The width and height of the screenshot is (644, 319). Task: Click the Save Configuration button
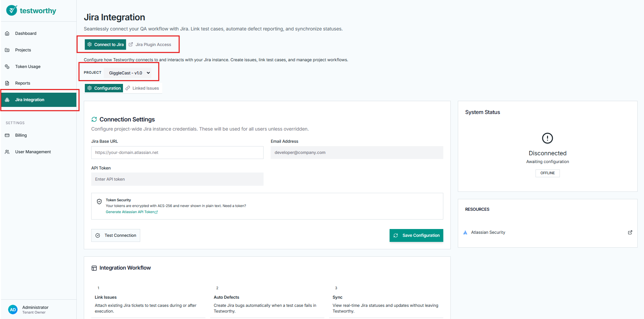(x=416, y=235)
